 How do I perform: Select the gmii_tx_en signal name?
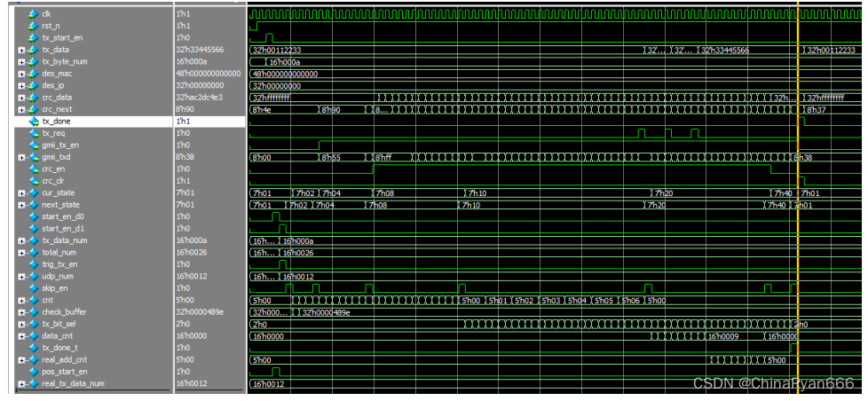[x=59, y=145]
